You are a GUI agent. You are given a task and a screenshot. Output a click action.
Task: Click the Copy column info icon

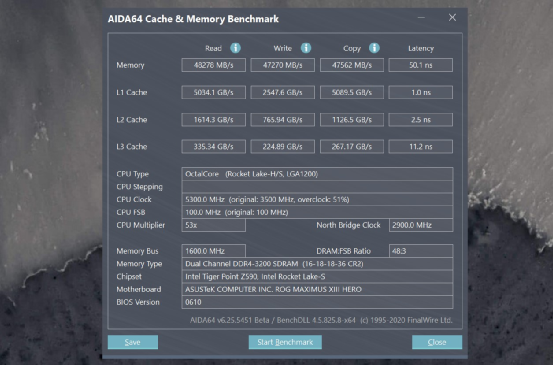tap(374, 48)
